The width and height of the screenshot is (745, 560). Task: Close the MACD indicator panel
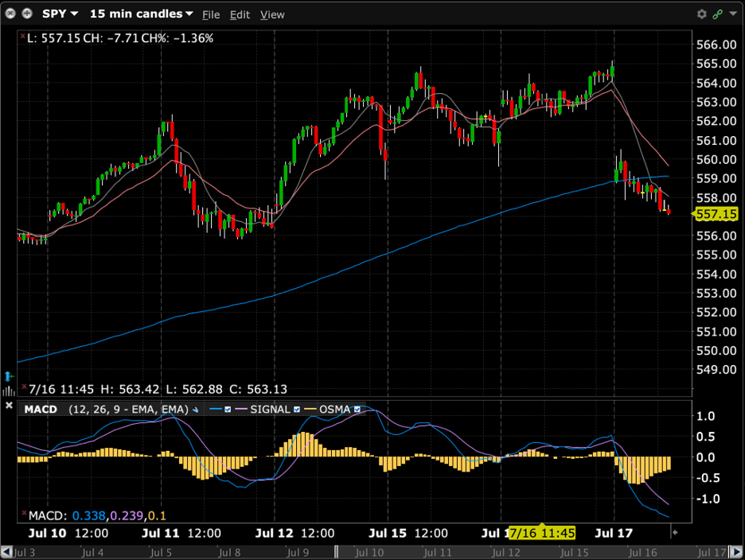point(9,405)
